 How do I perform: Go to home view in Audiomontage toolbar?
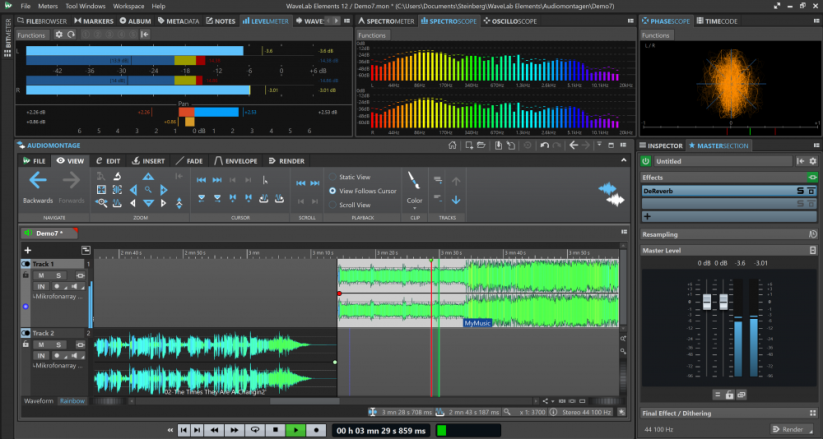[x=452, y=145]
